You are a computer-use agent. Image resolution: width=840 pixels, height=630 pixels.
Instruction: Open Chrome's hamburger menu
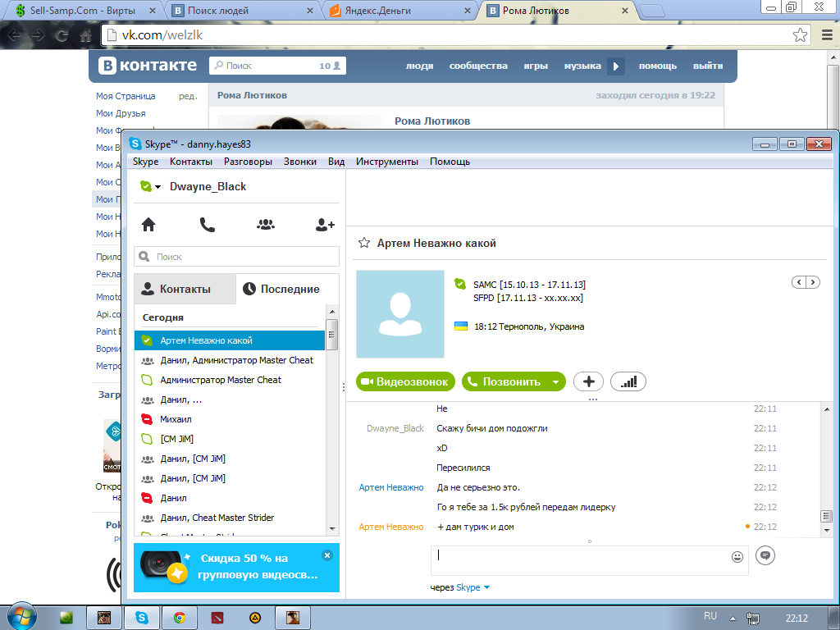827,35
